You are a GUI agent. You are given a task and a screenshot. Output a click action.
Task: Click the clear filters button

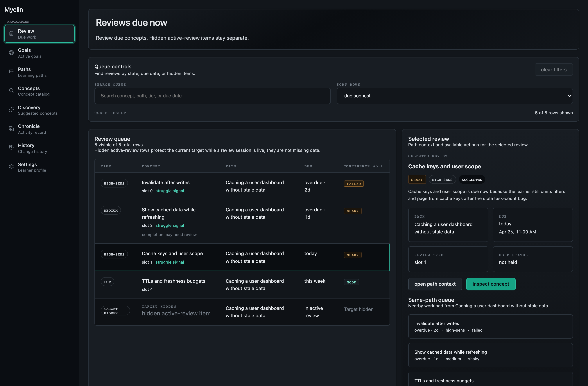554,70
